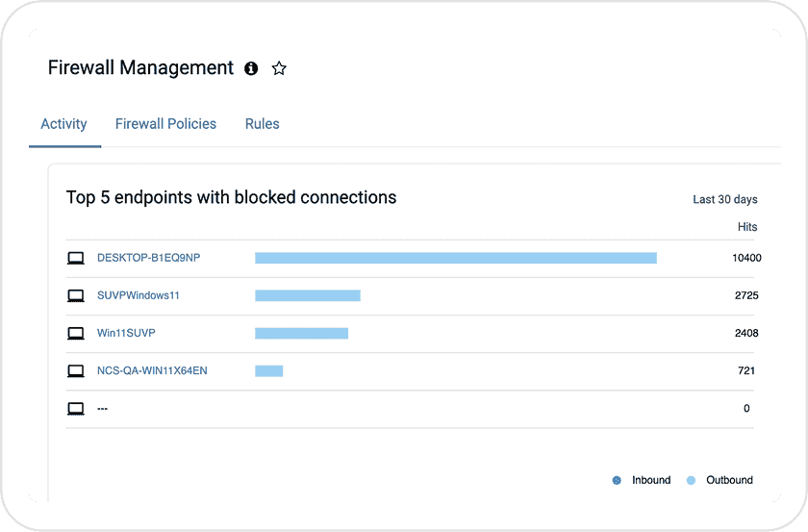Click the outbound bar for NCS-QA-WIN11X64EN
The image size is (808, 532).
(269, 370)
